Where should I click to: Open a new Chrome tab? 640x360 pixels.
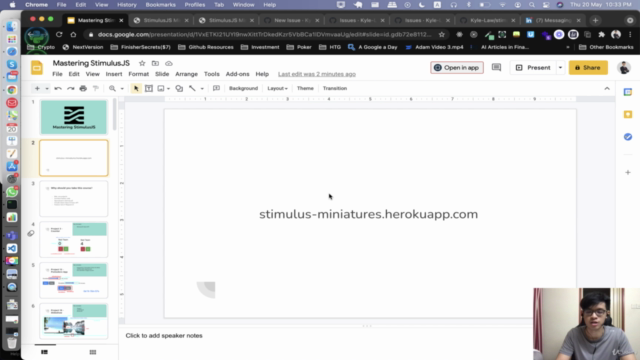coord(596,20)
